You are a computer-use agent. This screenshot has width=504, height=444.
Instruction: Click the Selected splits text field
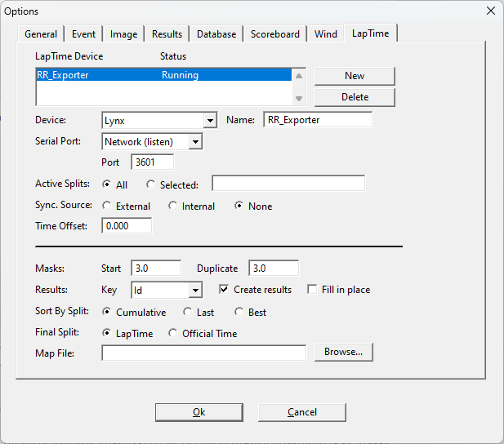pos(288,183)
